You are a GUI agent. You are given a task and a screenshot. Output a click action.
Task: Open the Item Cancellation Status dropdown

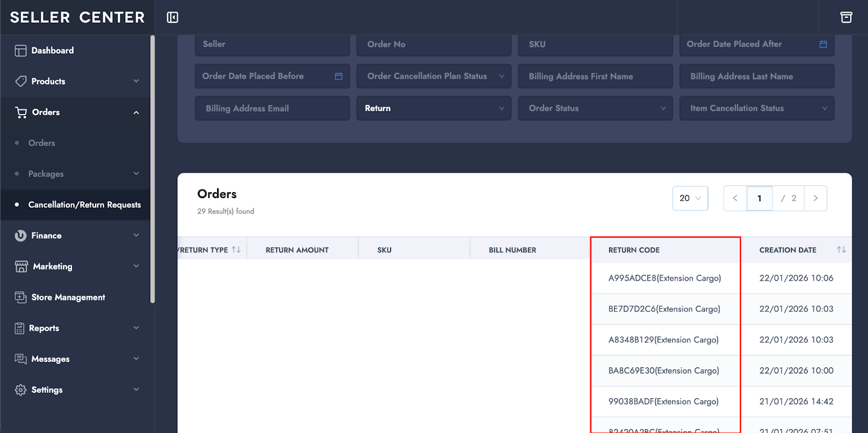(x=756, y=109)
